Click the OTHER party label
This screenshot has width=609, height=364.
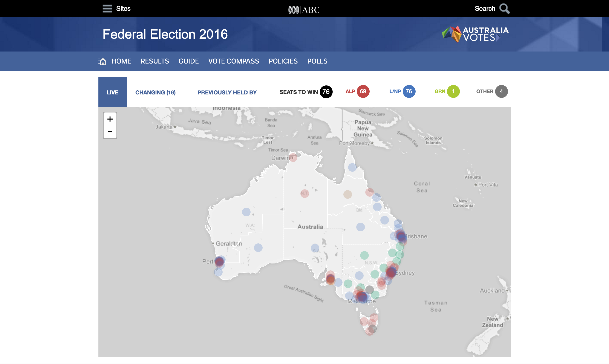point(485,91)
